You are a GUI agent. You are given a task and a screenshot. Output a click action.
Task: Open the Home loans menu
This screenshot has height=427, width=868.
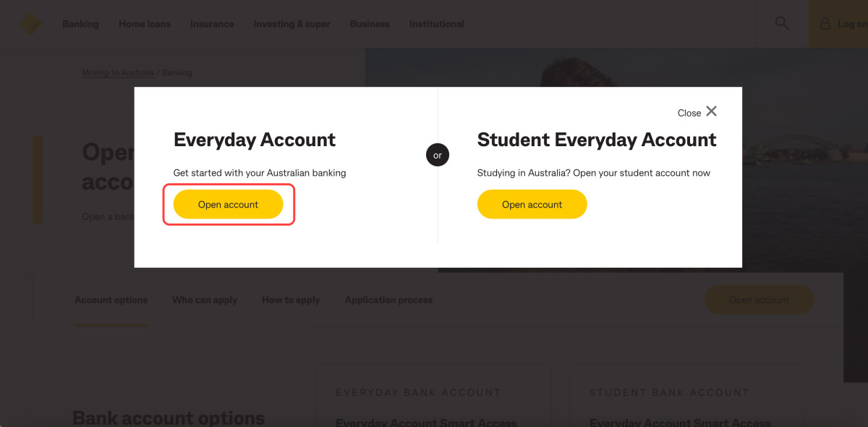click(x=145, y=24)
